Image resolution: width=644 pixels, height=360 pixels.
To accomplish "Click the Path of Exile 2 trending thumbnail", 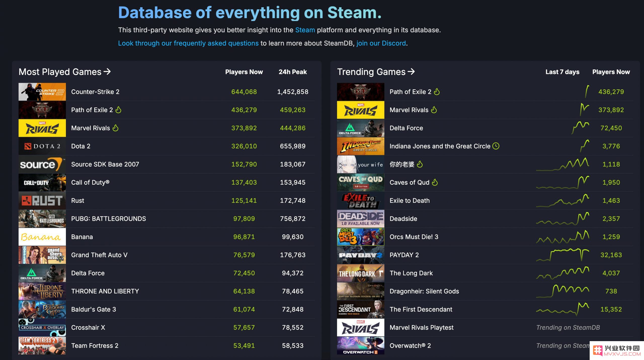I will [x=361, y=92].
